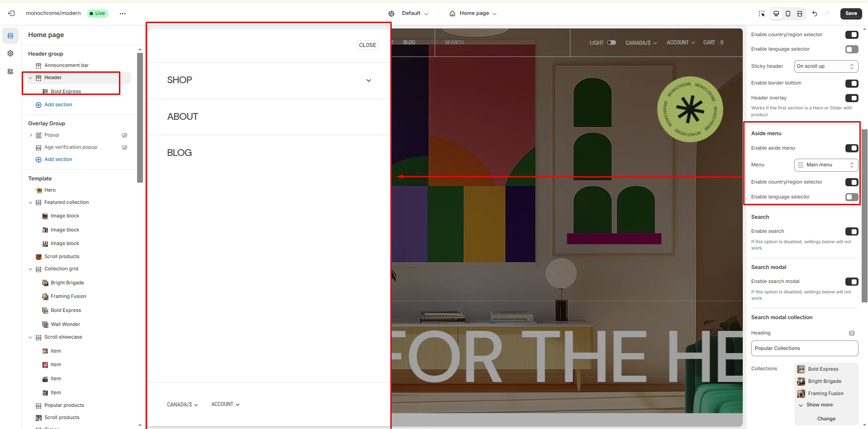868x429 pixels.
Task: Click the redo arrow icon
Action: (x=827, y=14)
